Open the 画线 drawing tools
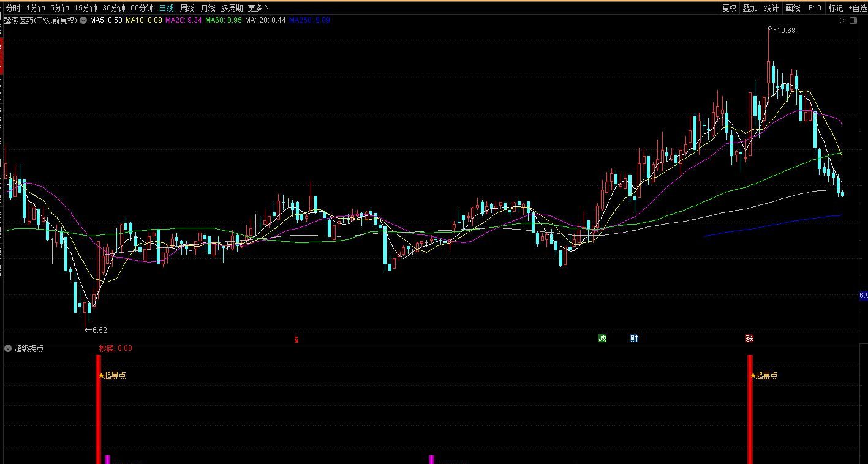Screen dimensions: 868x464 pyautogui.click(x=793, y=8)
